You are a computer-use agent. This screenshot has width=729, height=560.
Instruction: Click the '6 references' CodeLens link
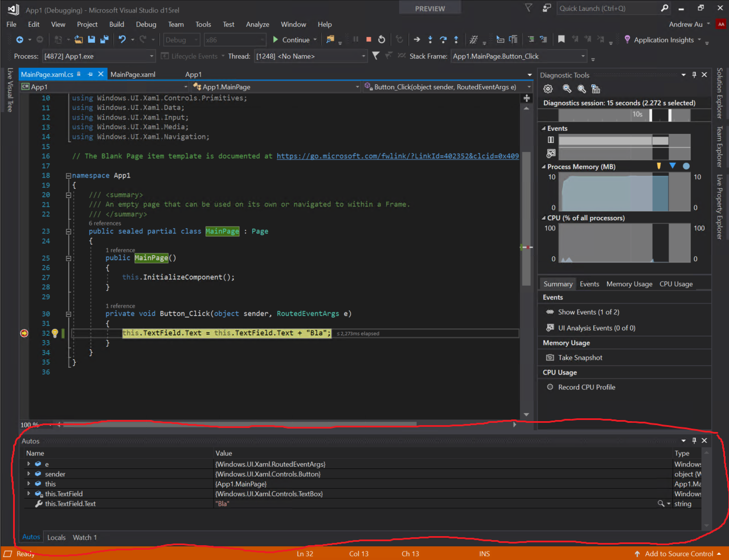pyautogui.click(x=105, y=223)
